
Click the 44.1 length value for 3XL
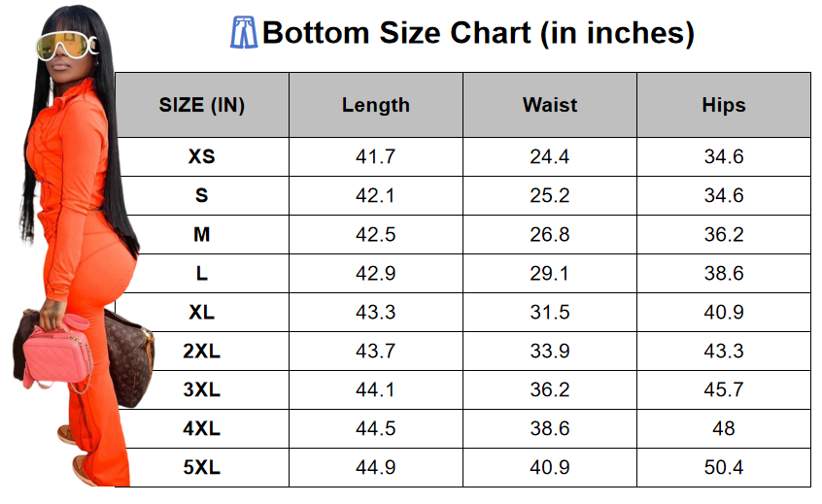[x=376, y=389]
